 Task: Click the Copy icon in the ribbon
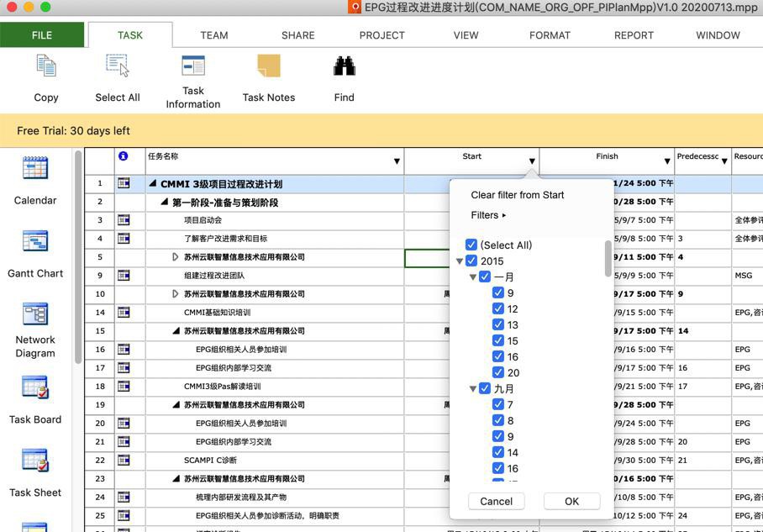(46, 66)
